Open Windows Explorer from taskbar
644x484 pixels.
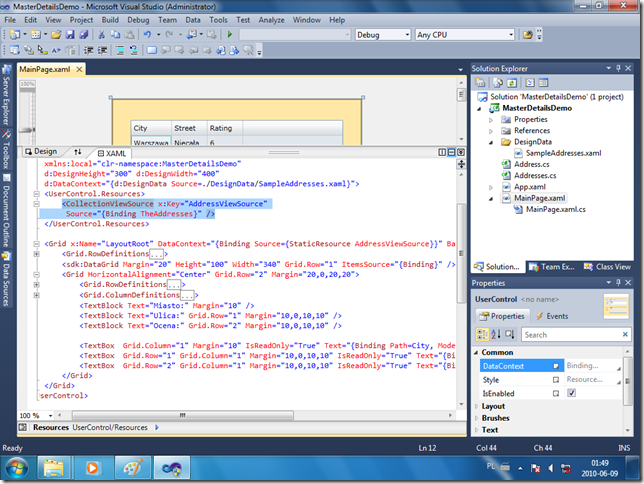click(x=54, y=468)
